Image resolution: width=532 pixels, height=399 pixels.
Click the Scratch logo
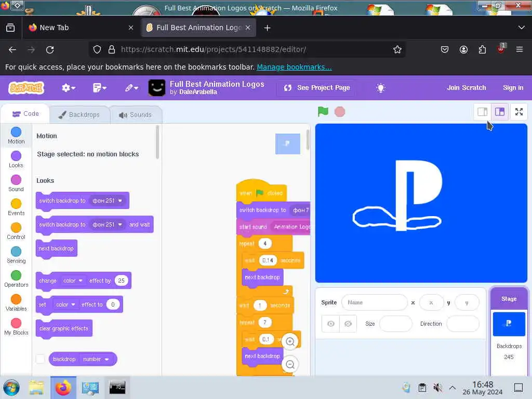(x=26, y=88)
